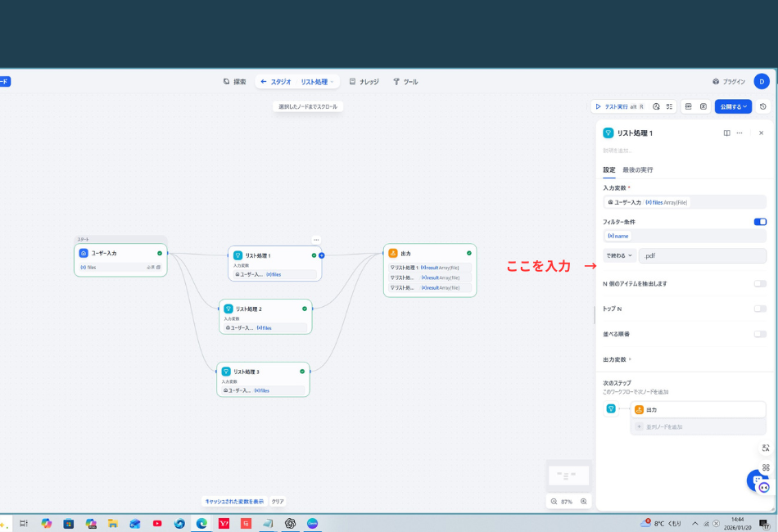Open the workflow checklist icon
778x532 pixels.
coord(670,106)
